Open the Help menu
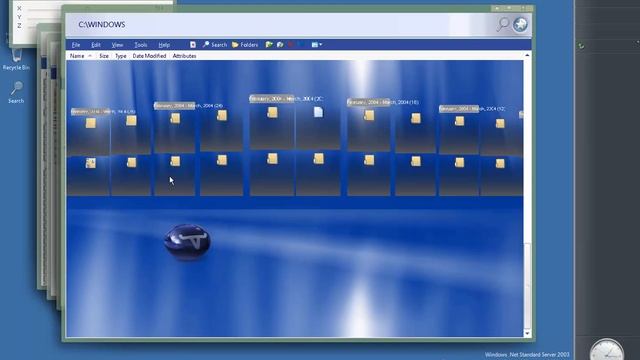 164,45
